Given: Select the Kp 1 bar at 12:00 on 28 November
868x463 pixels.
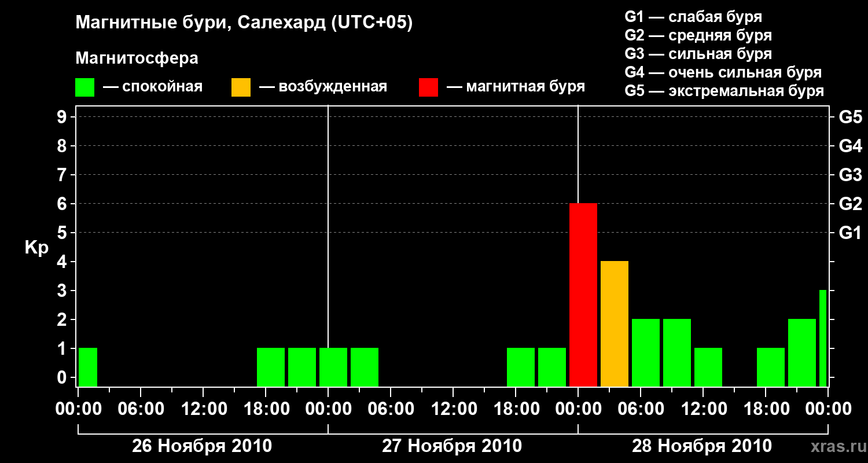Looking at the screenshot, I should pos(708,368).
